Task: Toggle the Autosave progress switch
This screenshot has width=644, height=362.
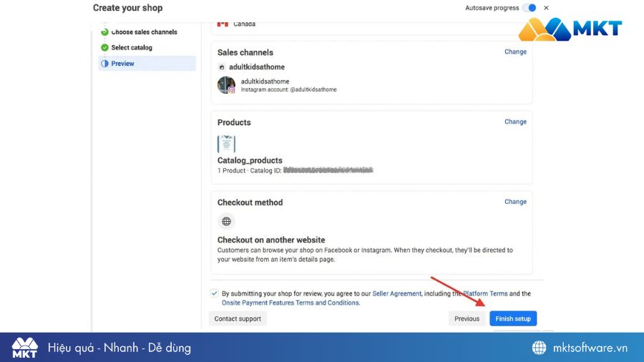Action: (x=530, y=8)
